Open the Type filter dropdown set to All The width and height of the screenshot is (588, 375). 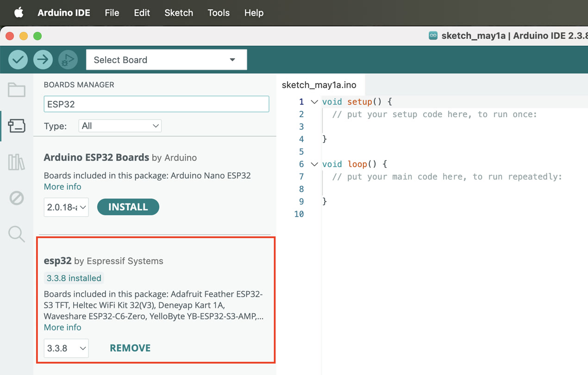click(x=120, y=126)
